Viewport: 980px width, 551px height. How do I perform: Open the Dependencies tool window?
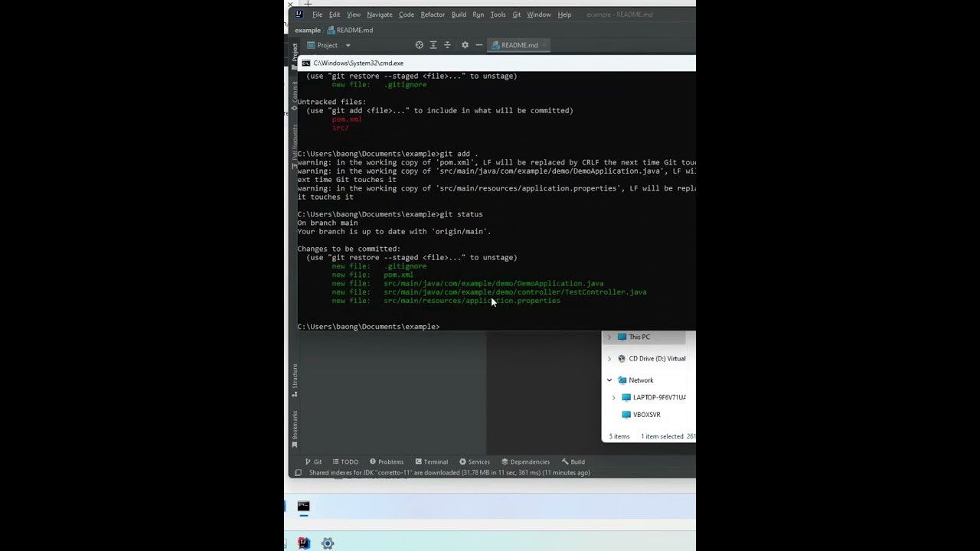coord(525,461)
